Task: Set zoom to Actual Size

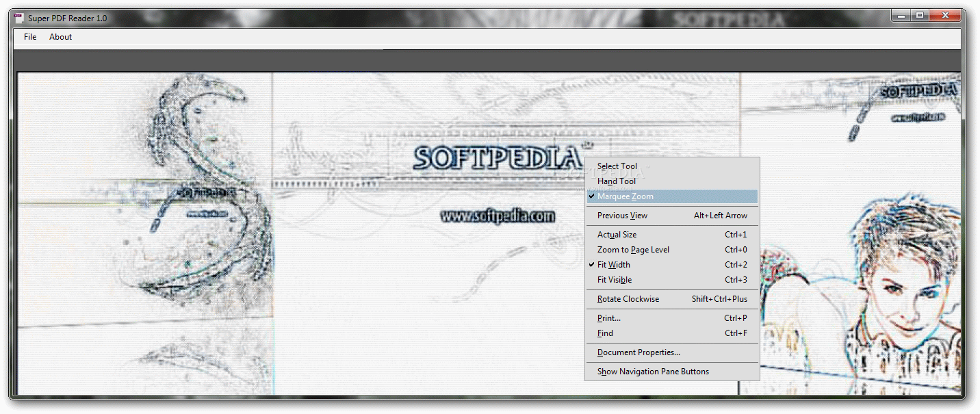Action: pos(672,235)
